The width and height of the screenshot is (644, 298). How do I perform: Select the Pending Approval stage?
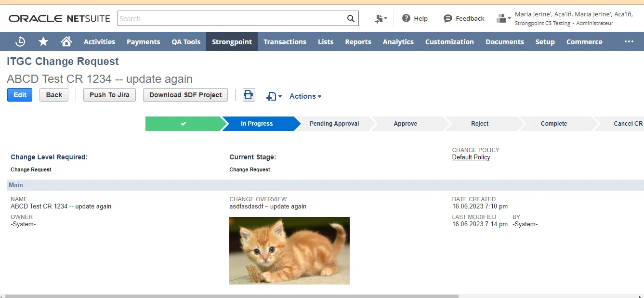334,124
